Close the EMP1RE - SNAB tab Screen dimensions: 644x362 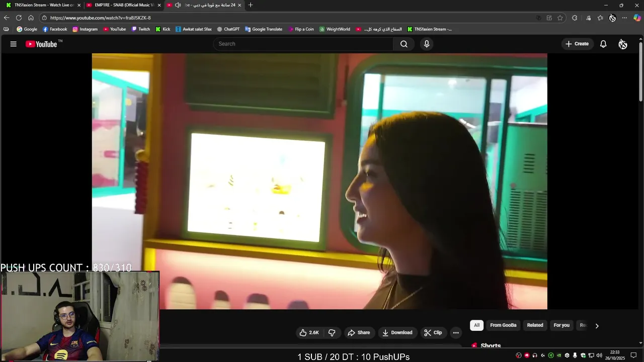tap(159, 5)
